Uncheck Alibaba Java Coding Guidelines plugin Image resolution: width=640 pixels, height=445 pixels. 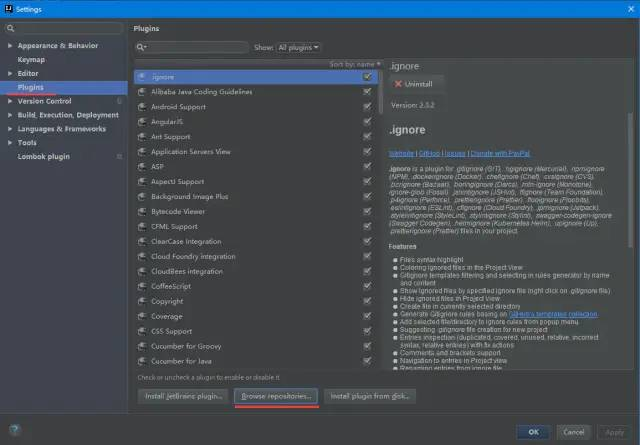(x=367, y=92)
